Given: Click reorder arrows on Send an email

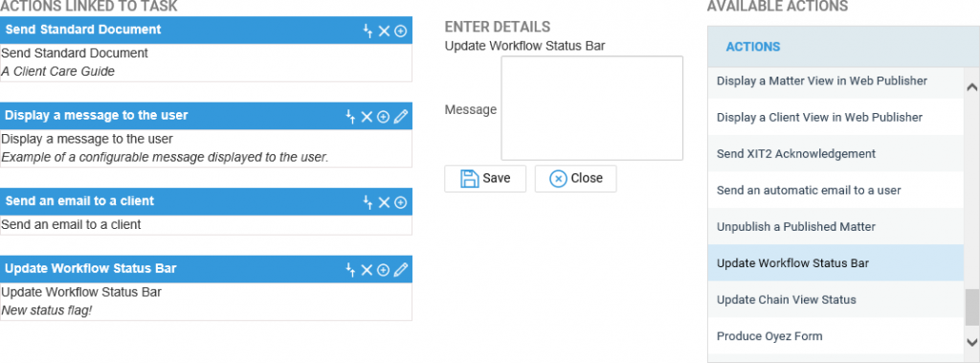Looking at the screenshot, I should 368,202.
